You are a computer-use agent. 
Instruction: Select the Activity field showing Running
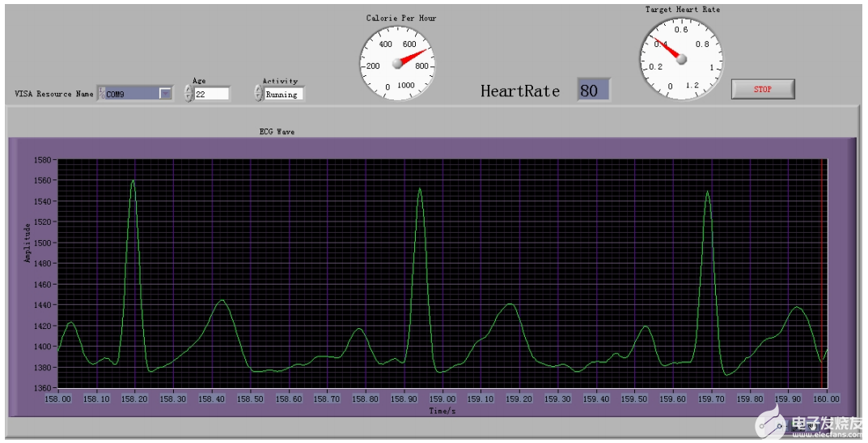284,95
